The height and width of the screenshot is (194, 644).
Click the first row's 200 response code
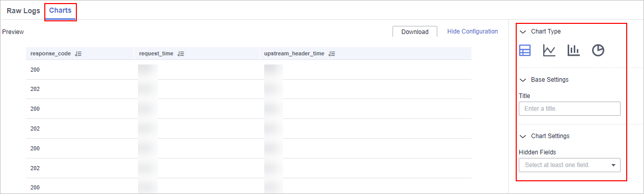(35, 70)
